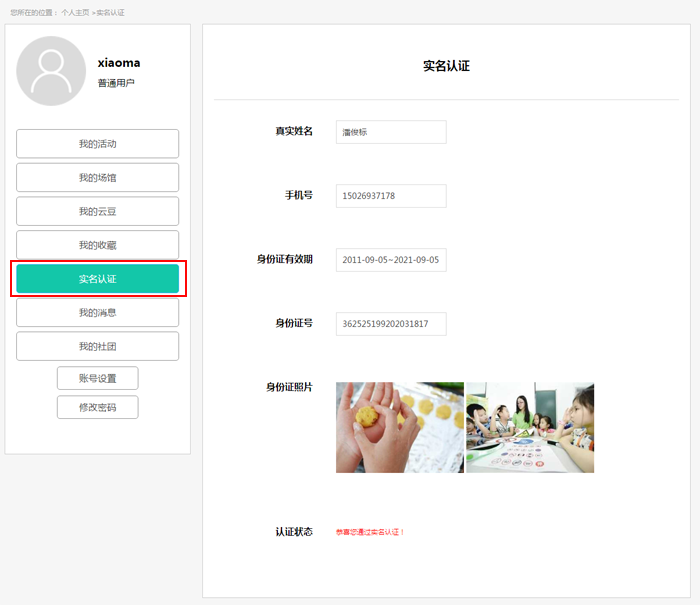Open the 我的活动 menu item
This screenshot has width=700, height=605.
[97, 144]
